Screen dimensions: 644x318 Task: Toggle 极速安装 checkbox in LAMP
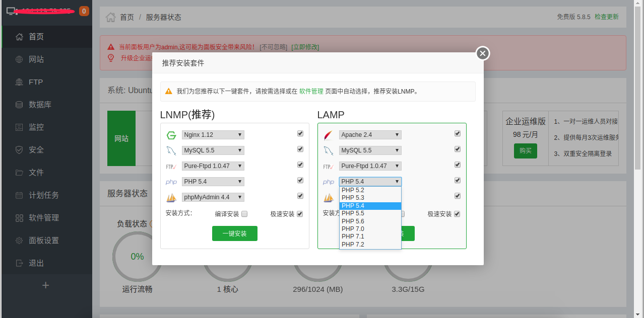click(x=457, y=214)
